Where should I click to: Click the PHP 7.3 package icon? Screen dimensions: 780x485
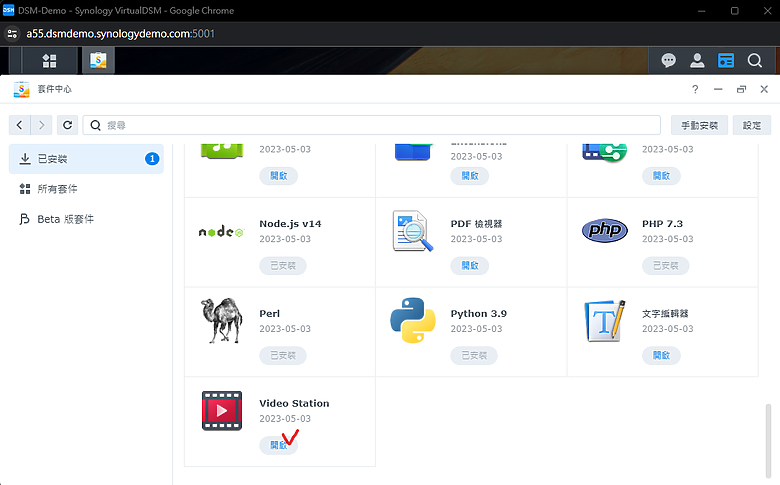pos(604,230)
